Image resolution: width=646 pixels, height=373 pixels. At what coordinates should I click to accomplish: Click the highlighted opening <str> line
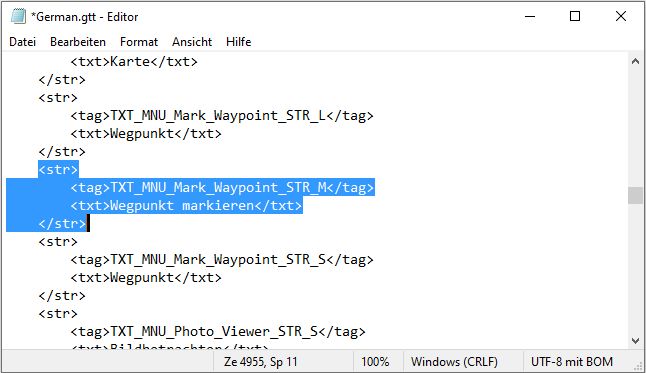click(x=58, y=170)
